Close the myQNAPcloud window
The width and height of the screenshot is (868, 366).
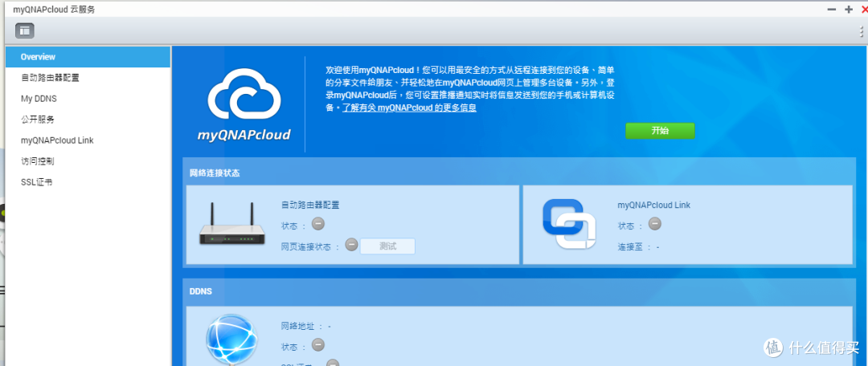(864, 10)
